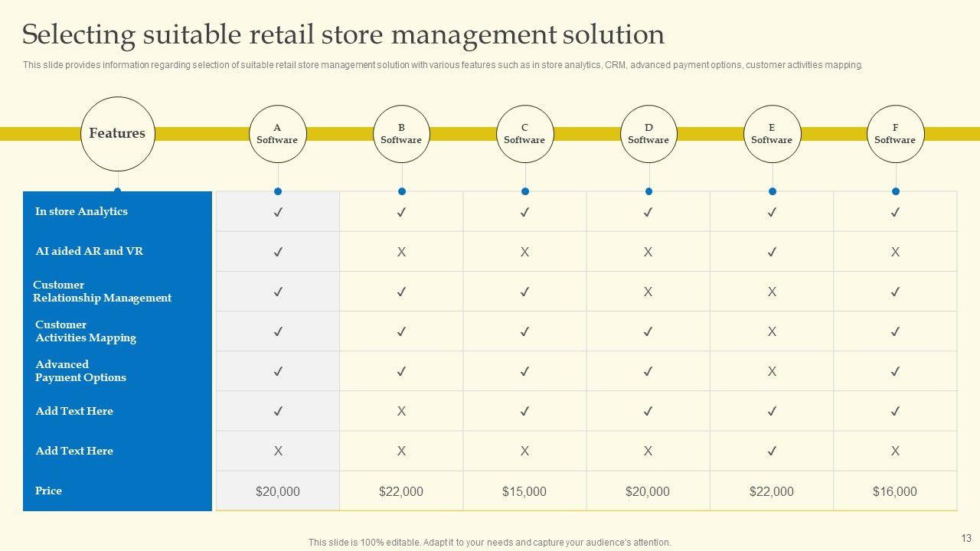The height and width of the screenshot is (551, 980).
Task: Click the X for D Software's Customer Relationship Management
Action: click(x=648, y=292)
